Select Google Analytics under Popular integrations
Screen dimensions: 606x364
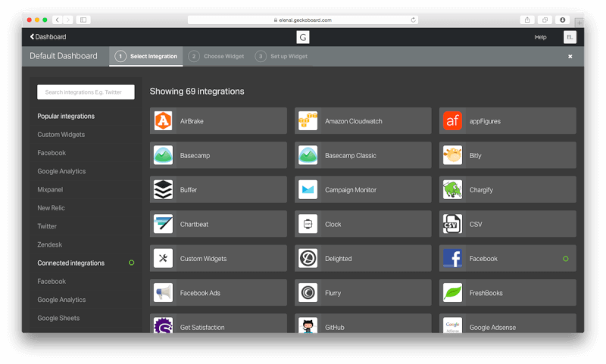pos(61,171)
